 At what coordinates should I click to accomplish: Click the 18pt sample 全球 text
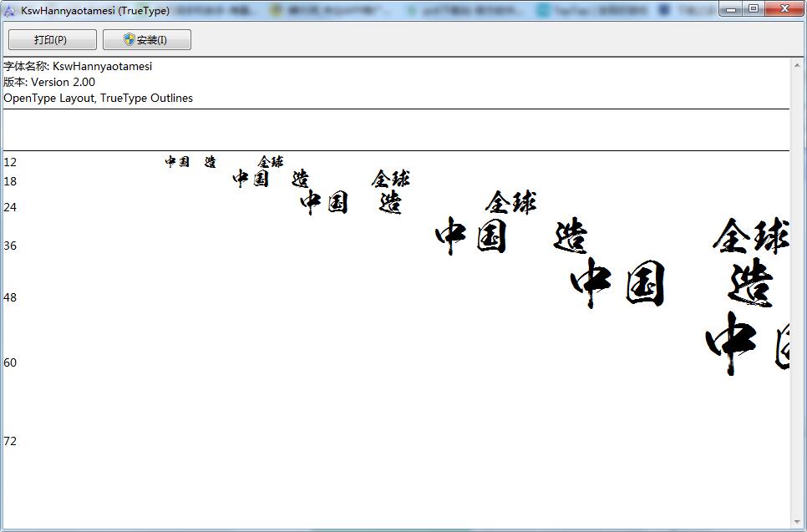click(391, 179)
